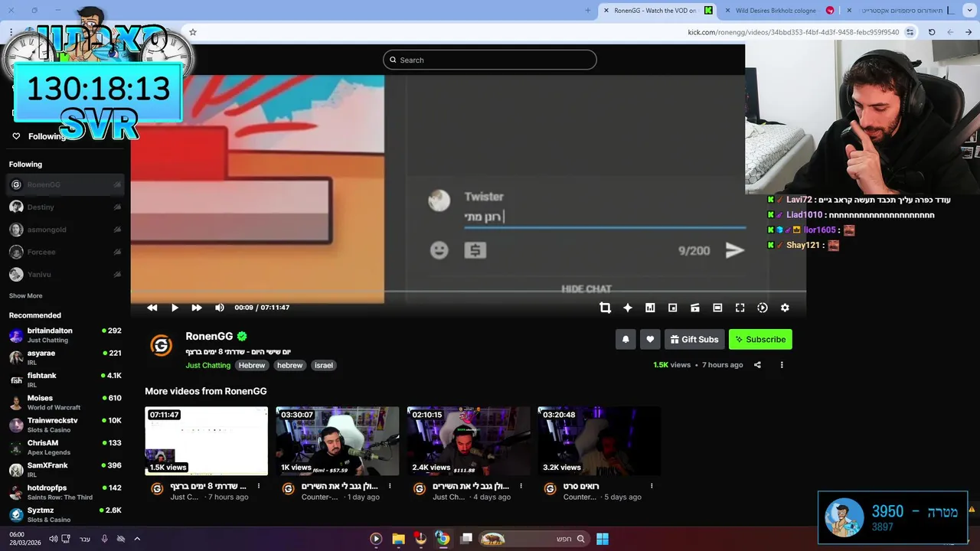980x551 pixels.
Task: Expand the system tray chevron
Action: [137, 539]
